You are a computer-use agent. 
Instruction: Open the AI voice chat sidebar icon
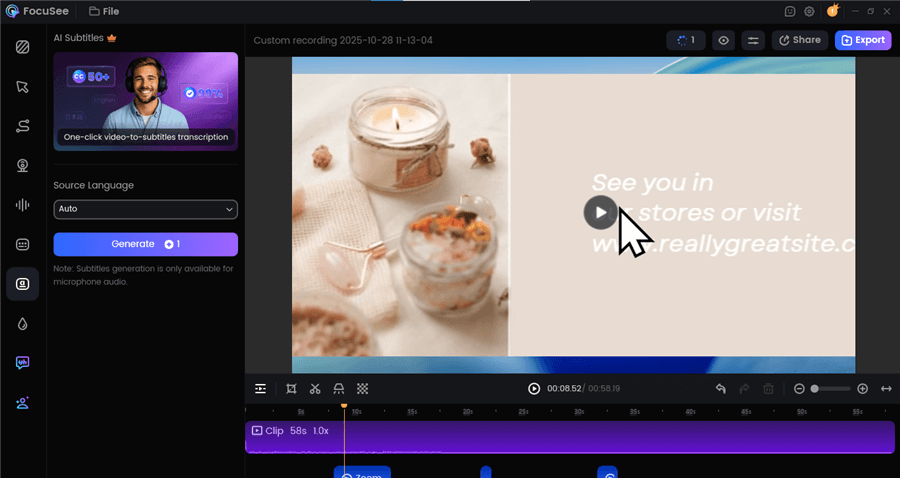click(x=22, y=363)
